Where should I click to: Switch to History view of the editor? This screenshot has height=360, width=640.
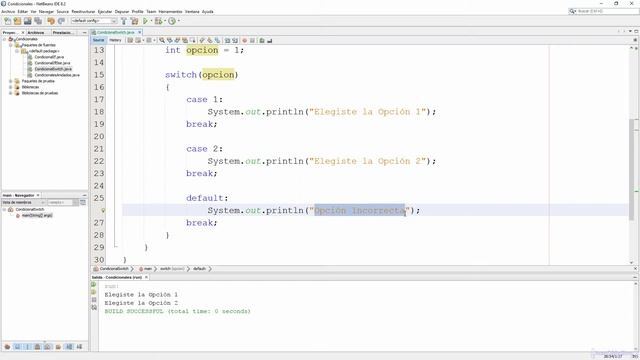click(115, 40)
